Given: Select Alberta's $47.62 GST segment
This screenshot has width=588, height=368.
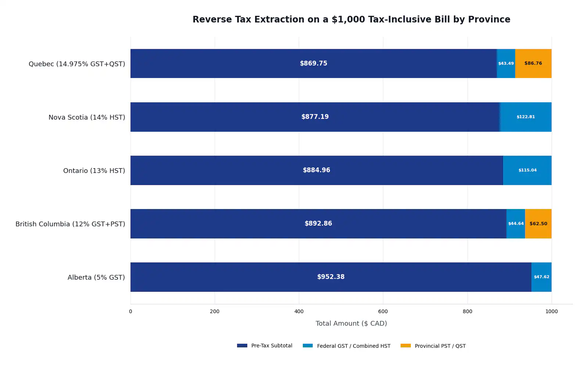Looking at the screenshot, I should [542, 277].
